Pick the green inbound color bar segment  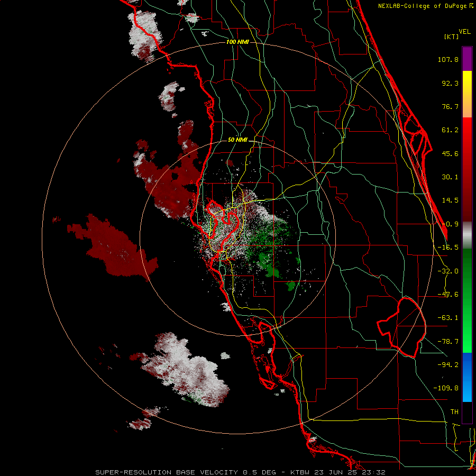point(467,301)
